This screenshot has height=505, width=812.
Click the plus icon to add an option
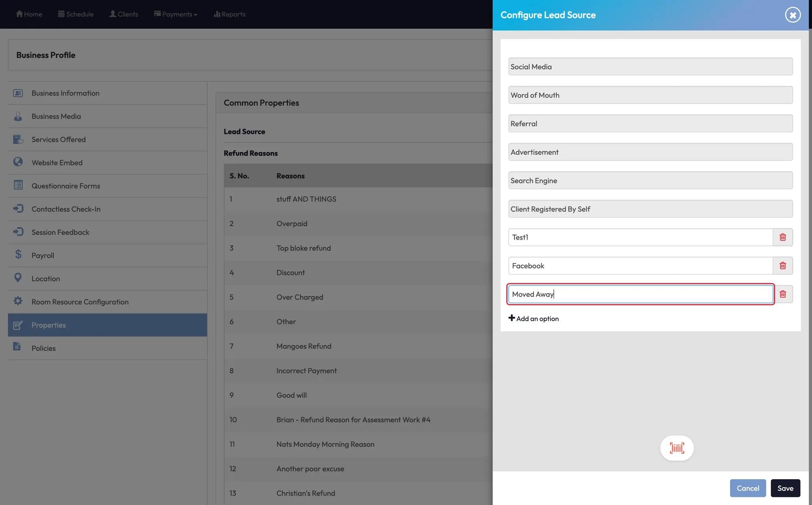coord(512,318)
